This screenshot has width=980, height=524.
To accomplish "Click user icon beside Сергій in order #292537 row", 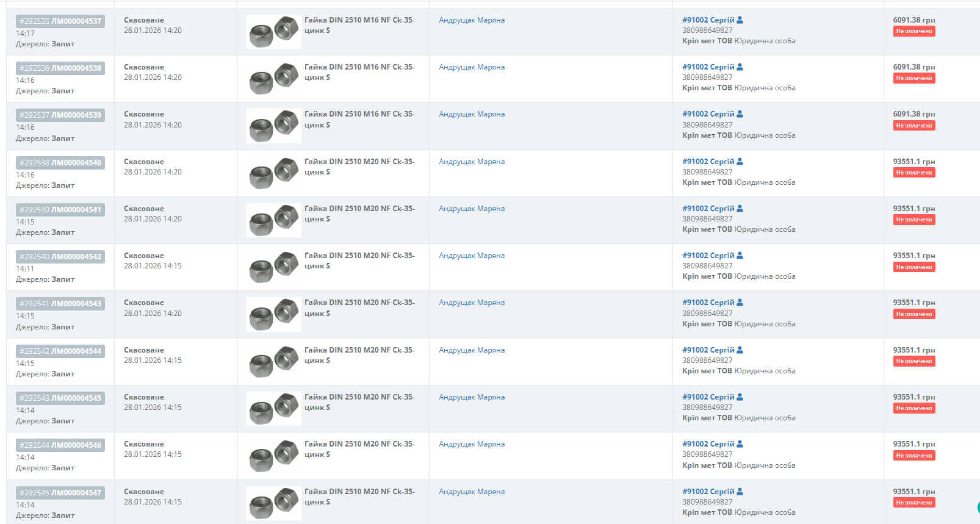I will pyautogui.click(x=740, y=114).
